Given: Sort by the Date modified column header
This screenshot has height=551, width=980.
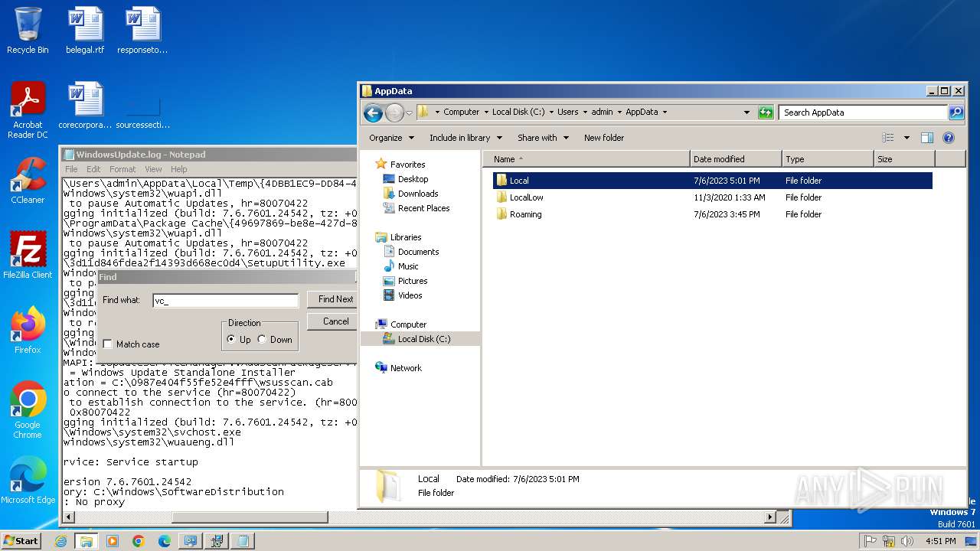Looking at the screenshot, I should click(736, 159).
